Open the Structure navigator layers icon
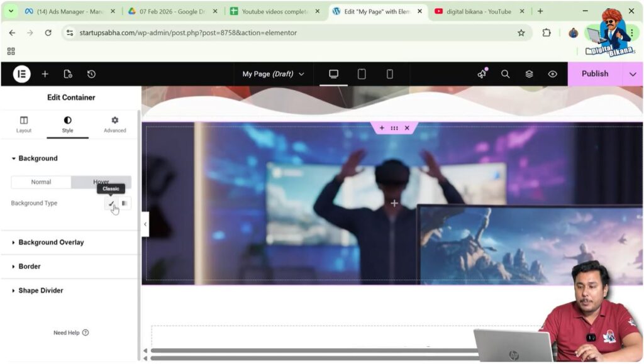This screenshot has width=644, height=364. 529,74
